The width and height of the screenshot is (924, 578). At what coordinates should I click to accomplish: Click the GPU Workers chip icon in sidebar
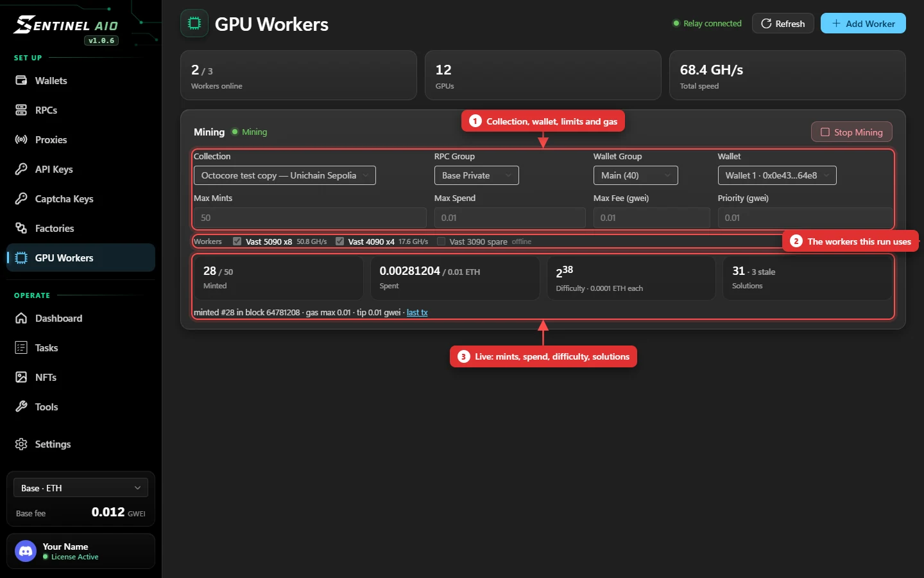tap(21, 258)
